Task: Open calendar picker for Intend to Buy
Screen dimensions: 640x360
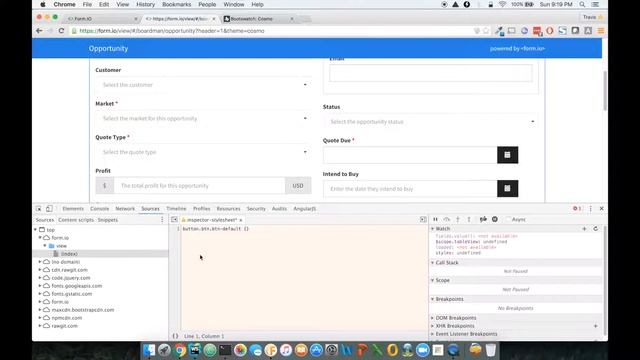Action: pyautogui.click(x=507, y=189)
